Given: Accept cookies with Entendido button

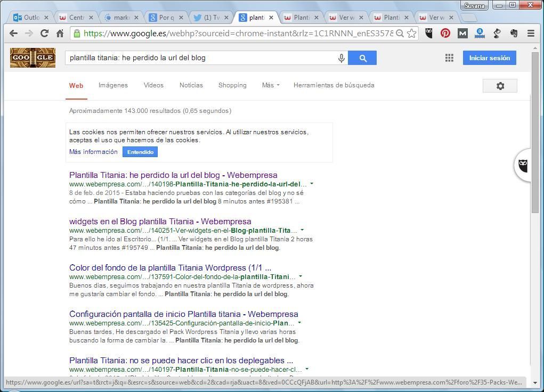Looking at the screenshot, I should 140,152.
